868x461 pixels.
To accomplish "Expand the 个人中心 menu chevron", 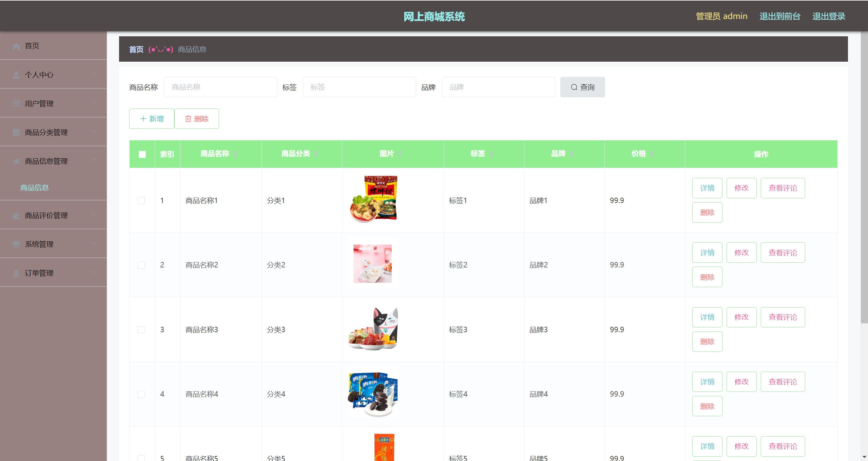I will (94, 74).
